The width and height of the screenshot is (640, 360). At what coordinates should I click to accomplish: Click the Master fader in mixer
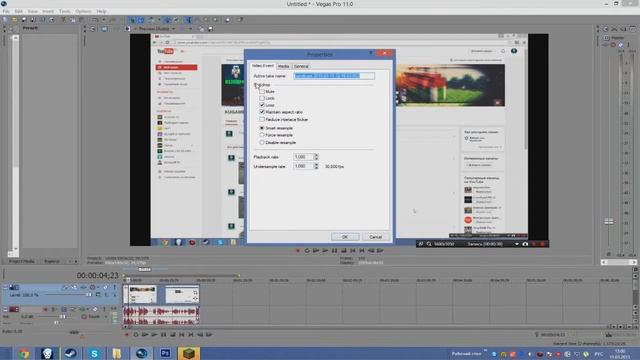pyautogui.click(x=609, y=221)
